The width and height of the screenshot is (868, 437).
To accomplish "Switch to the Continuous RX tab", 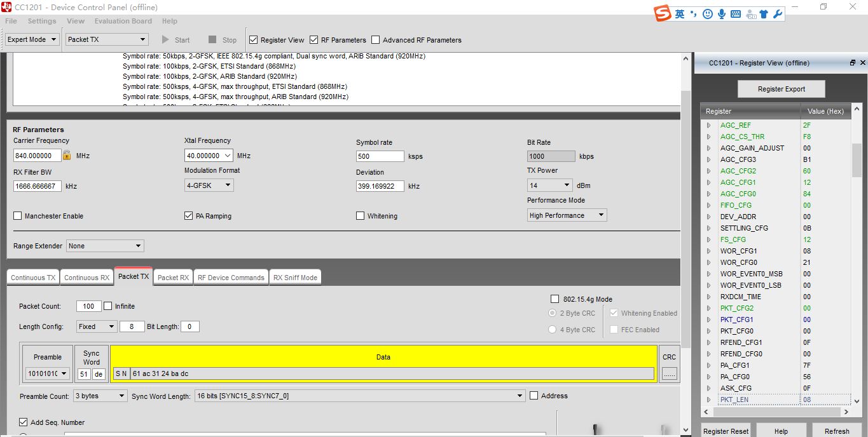I will pos(87,278).
